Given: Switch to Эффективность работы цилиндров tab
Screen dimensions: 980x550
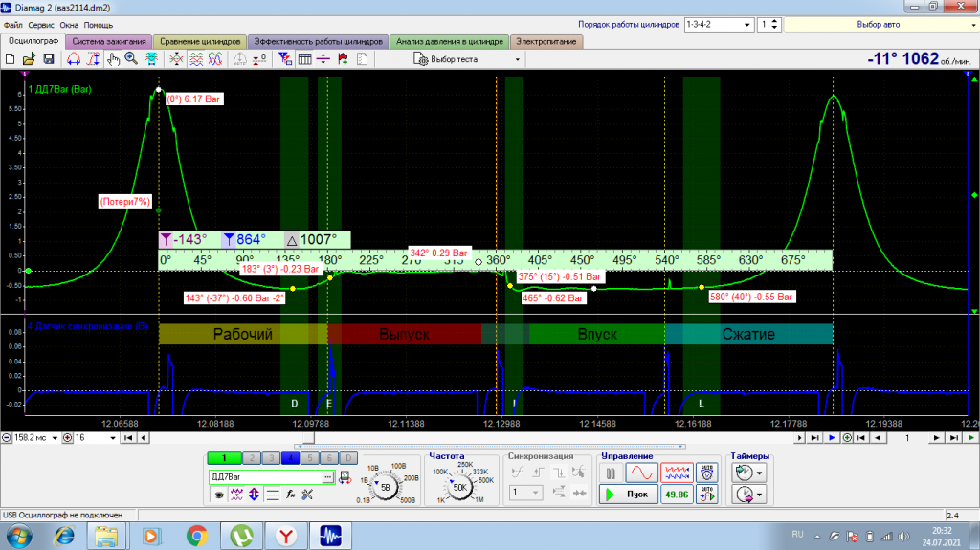Looking at the screenshot, I should pyautogui.click(x=318, y=42).
